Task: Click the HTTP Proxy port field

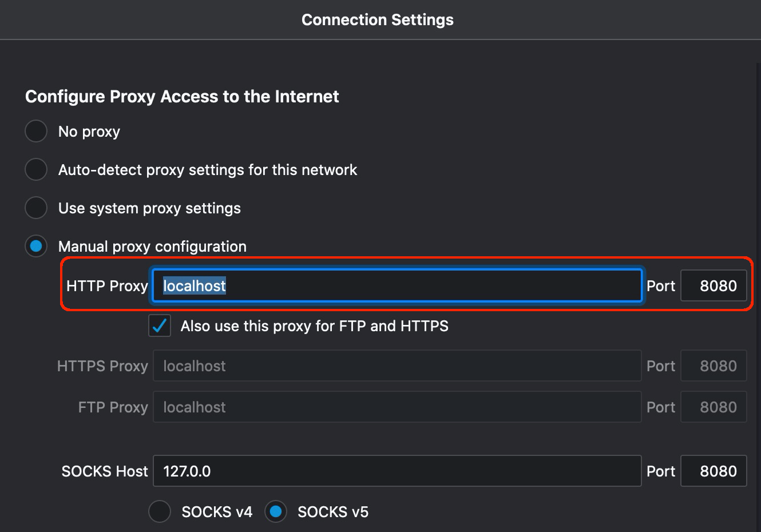Action: tap(714, 285)
